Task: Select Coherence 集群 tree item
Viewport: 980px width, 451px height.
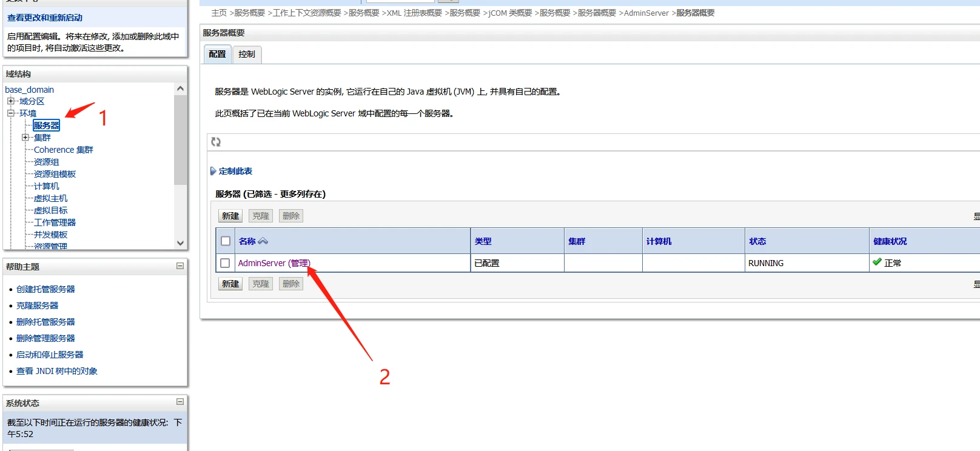Action: pyautogui.click(x=64, y=150)
